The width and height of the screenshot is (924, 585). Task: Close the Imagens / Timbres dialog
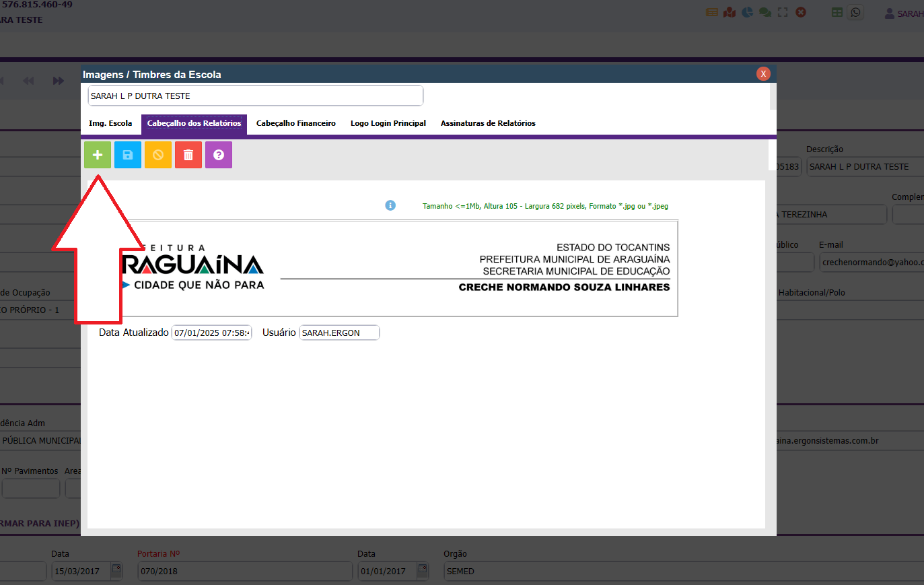(763, 74)
